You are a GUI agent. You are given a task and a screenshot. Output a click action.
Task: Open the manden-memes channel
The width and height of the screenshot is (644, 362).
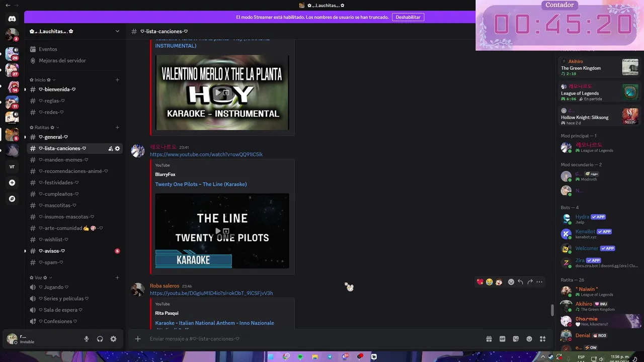tap(74, 160)
